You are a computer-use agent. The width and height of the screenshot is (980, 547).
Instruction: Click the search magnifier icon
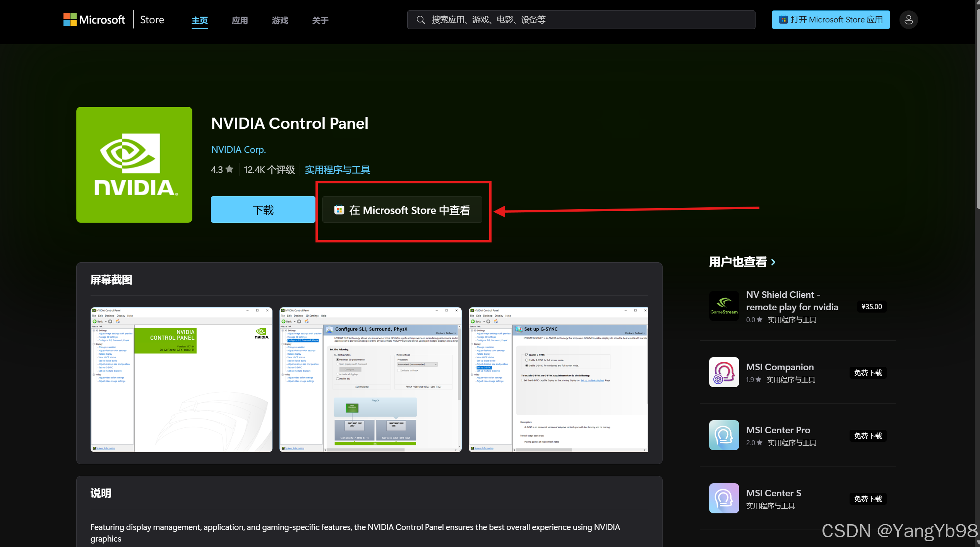point(421,20)
